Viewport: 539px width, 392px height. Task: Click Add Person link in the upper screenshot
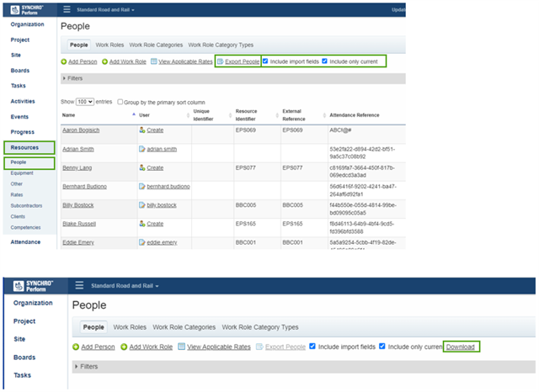click(83, 61)
